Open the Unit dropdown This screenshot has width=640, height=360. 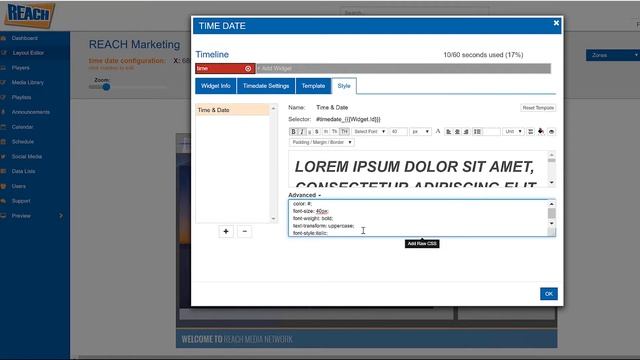(513, 131)
